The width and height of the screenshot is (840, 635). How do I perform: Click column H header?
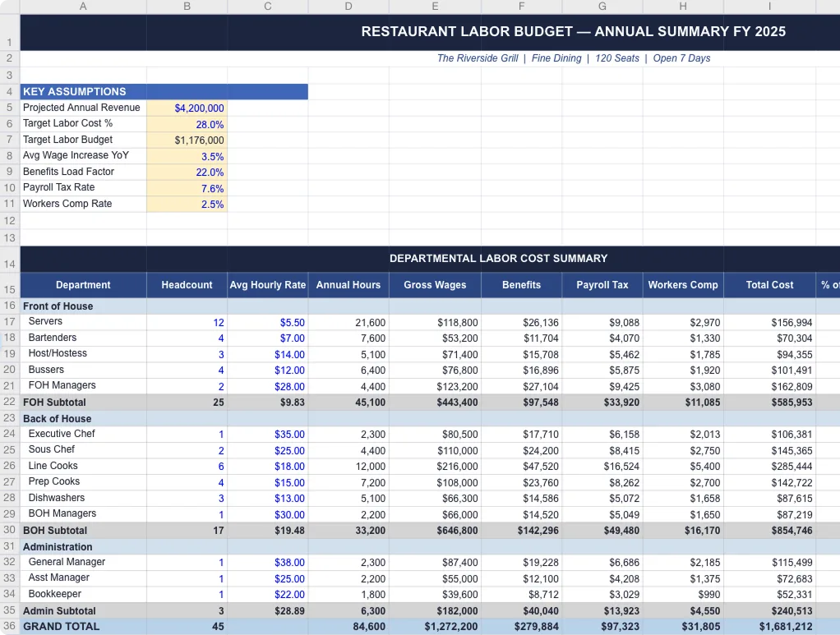point(683,7)
